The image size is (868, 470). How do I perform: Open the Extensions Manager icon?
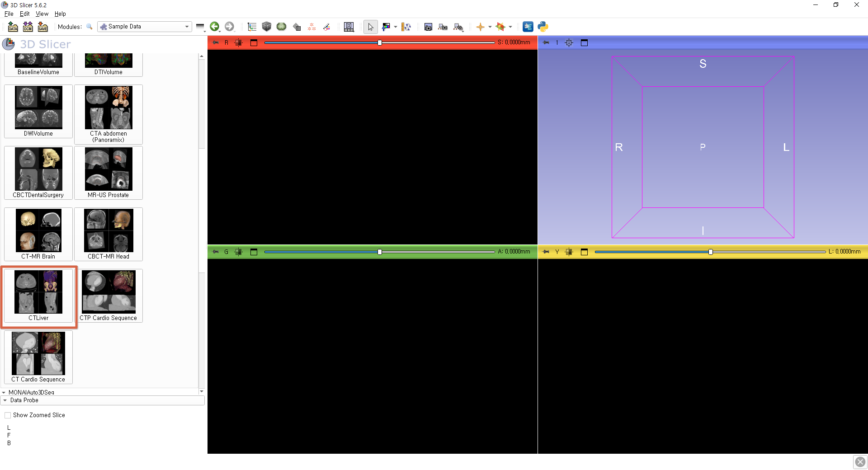pyautogui.click(x=528, y=27)
